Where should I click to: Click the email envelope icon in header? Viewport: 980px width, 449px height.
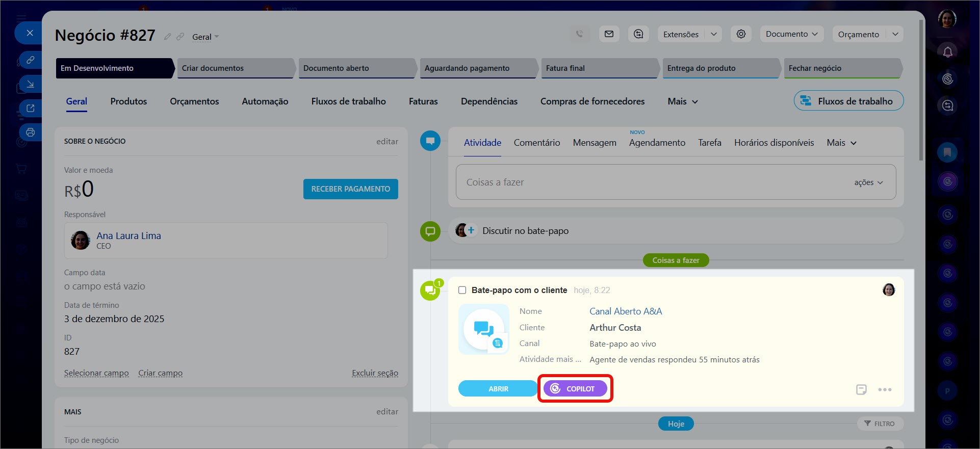(x=609, y=34)
